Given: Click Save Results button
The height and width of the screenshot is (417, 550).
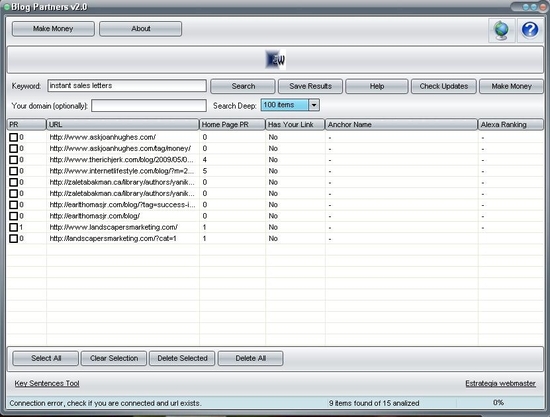Looking at the screenshot, I should pyautogui.click(x=310, y=86).
